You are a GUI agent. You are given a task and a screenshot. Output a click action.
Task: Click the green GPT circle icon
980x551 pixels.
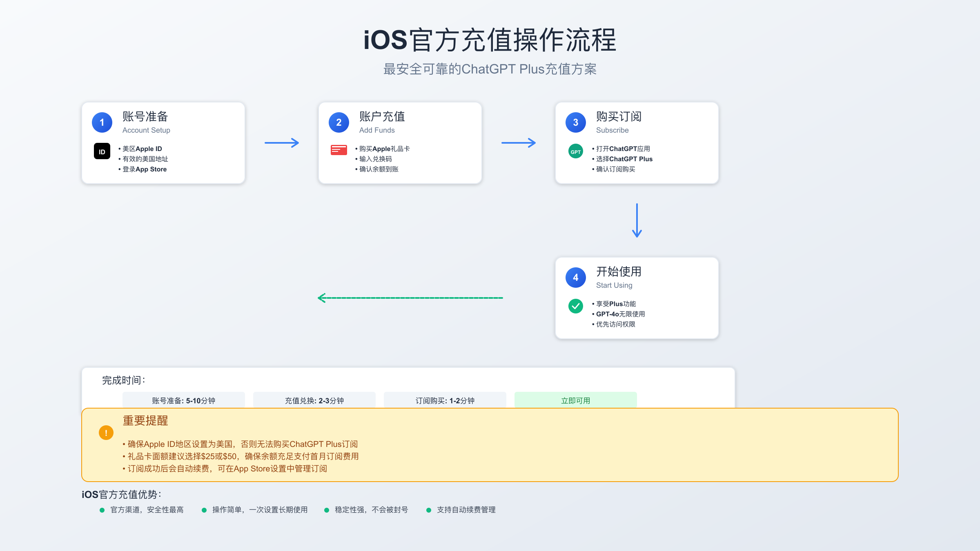pos(576,151)
